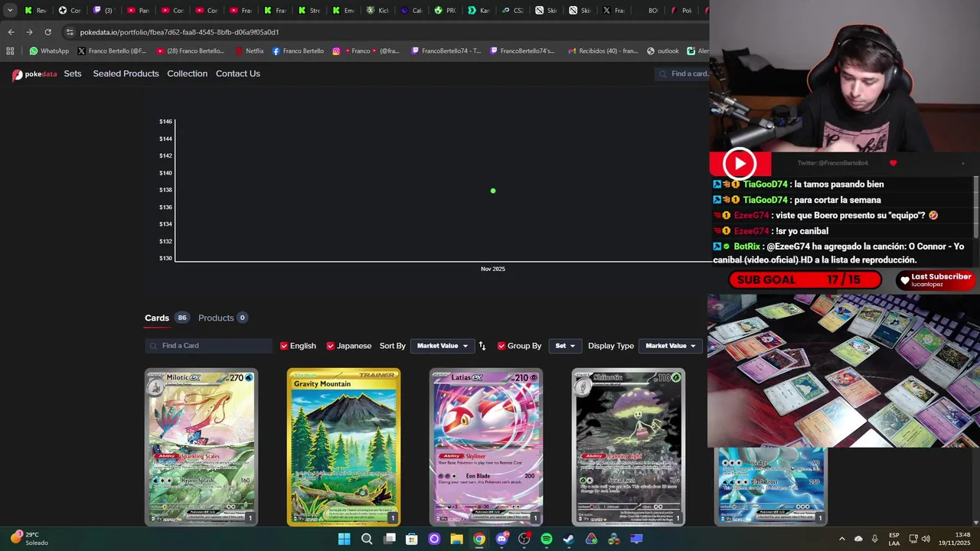Viewport: 980px width, 551px height.
Task: Toggle the Japanese checkbox
Action: pos(331,346)
